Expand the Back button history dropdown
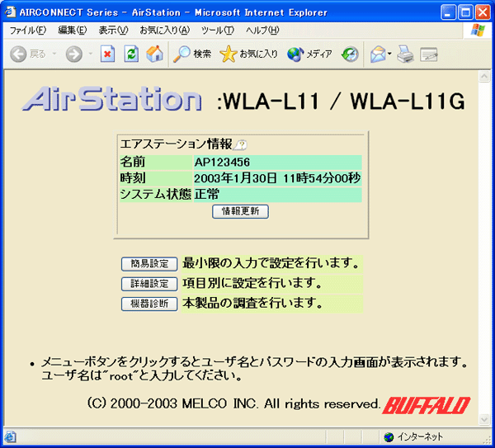This screenshot has width=495, height=448. [54, 54]
